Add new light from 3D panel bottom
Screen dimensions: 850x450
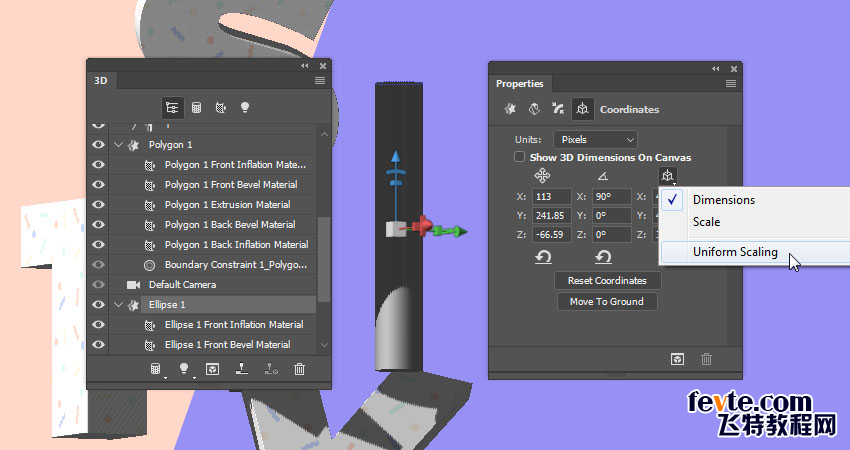(x=184, y=369)
